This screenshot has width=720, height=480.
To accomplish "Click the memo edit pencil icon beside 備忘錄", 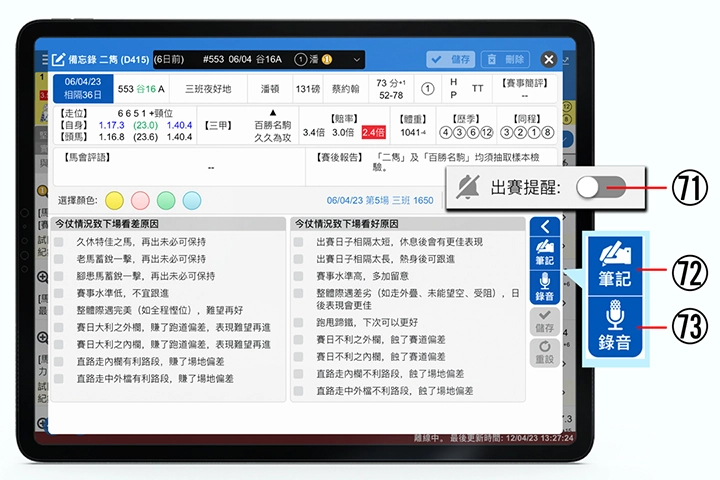I will 58,60.
